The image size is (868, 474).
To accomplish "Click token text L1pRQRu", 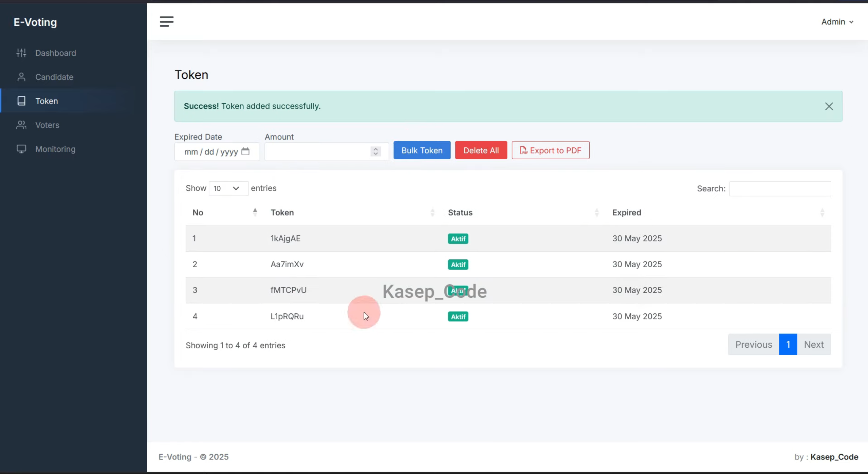I will pyautogui.click(x=287, y=316).
